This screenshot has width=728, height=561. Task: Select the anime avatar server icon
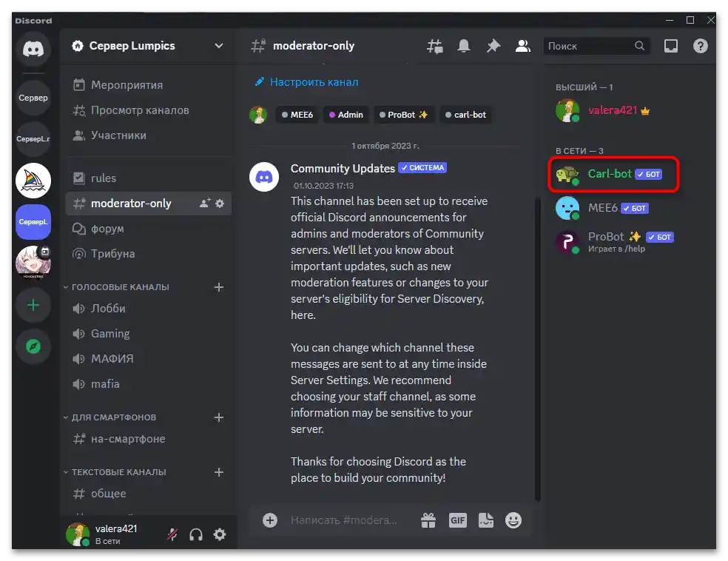[33, 263]
